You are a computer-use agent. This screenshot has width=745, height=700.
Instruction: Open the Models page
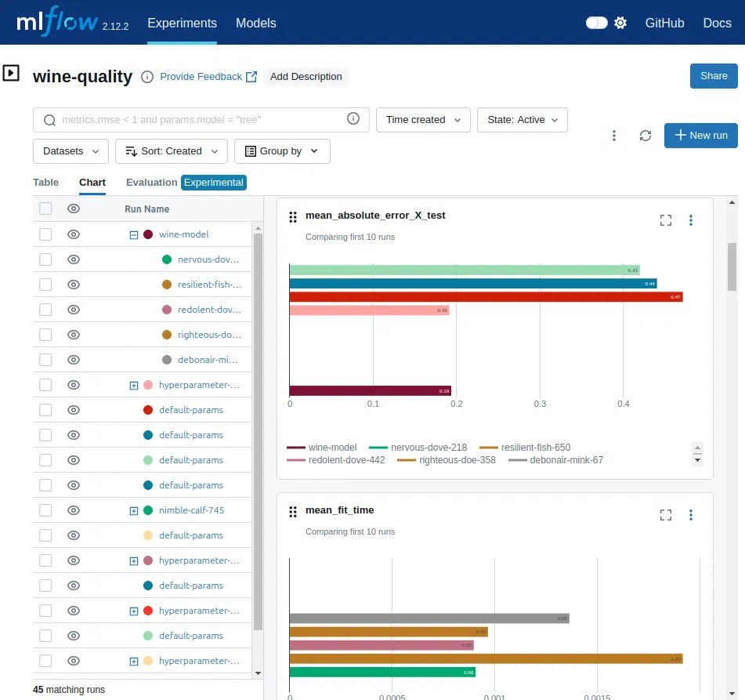pos(255,24)
